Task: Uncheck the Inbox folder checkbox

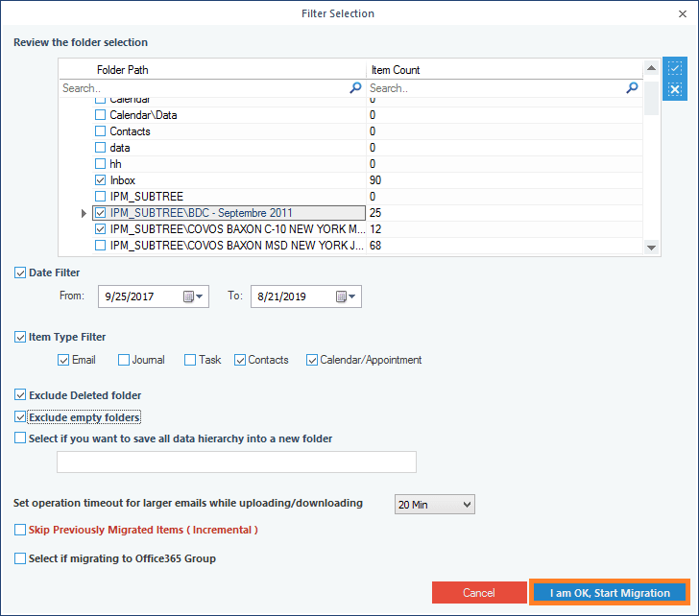Action: point(101,180)
